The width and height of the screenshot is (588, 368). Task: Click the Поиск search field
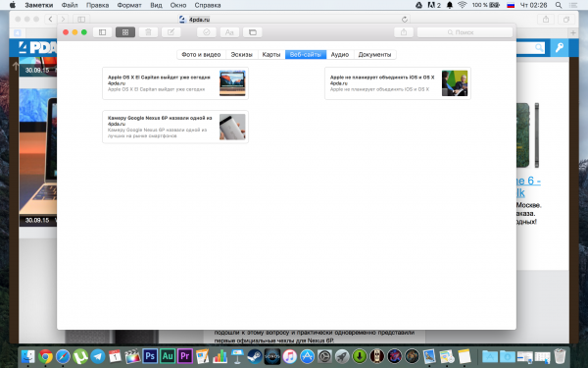pos(465,32)
